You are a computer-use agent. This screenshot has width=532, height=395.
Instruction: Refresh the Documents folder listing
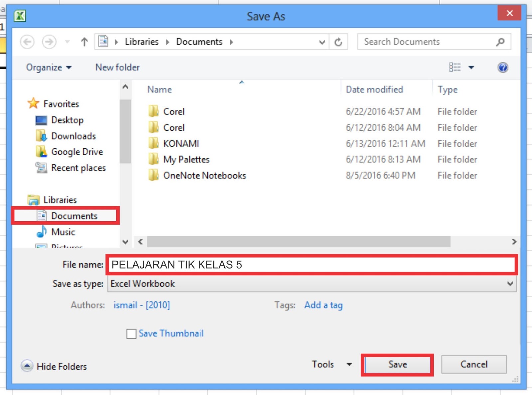(338, 42)
